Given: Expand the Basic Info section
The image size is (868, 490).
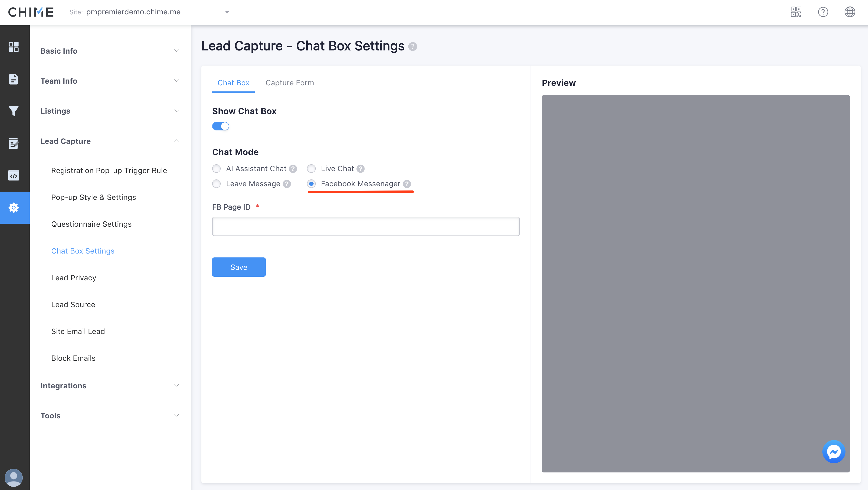Looking at the screenshot, I should coord(110,51).
